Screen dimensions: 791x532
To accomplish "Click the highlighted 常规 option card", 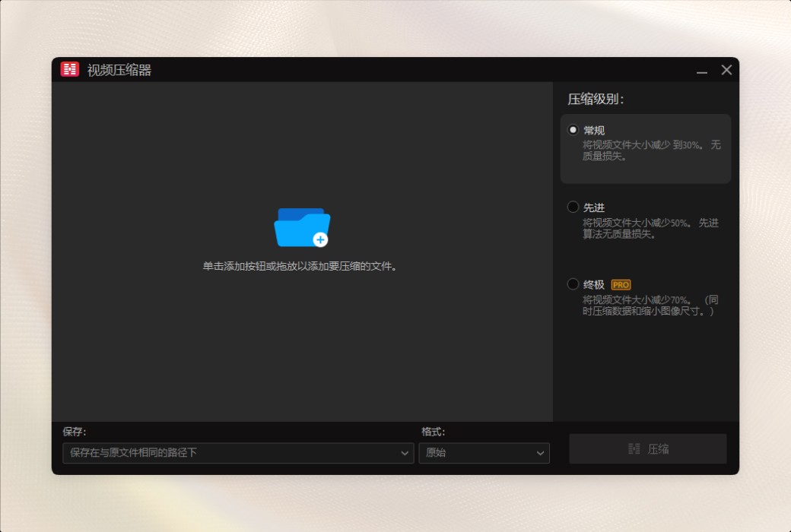I will pos(645,148).
